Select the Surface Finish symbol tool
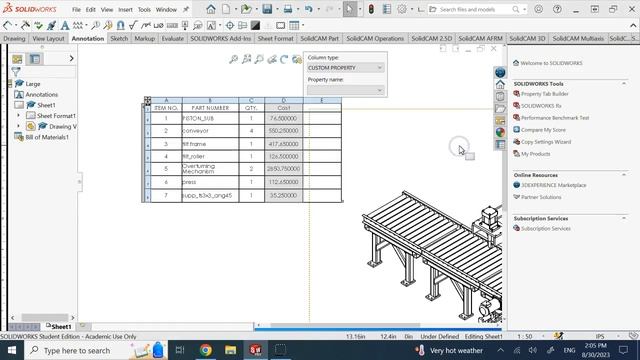Screen dimensions: 640x360 click(x=133, y=25)
